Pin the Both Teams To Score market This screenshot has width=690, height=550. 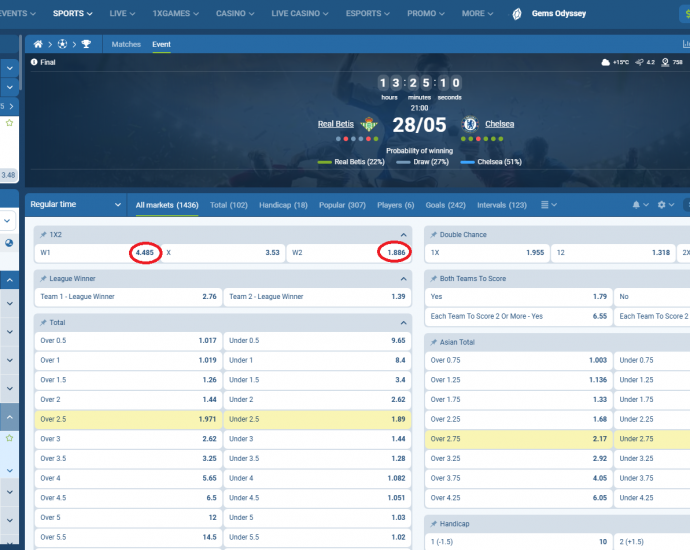click(433, 279)
